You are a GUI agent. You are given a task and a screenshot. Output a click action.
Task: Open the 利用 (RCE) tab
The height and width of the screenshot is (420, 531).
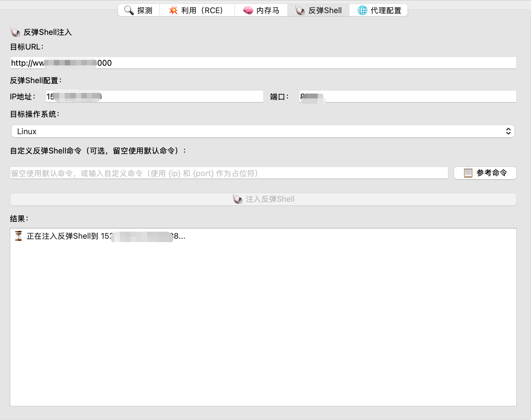coord(197,10)
